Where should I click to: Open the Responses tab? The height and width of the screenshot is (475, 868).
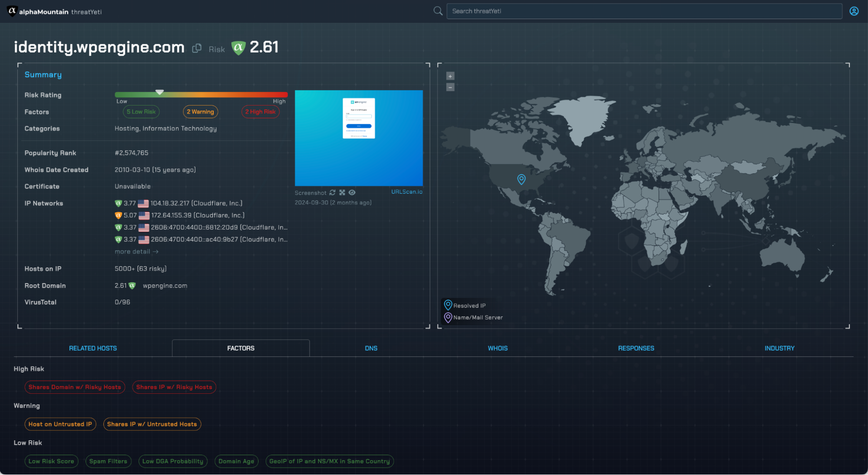click(x=636, y=348)
